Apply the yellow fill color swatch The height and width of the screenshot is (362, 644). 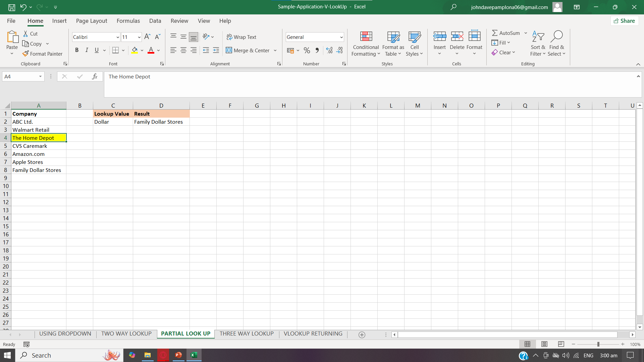[x=135, y=50]
